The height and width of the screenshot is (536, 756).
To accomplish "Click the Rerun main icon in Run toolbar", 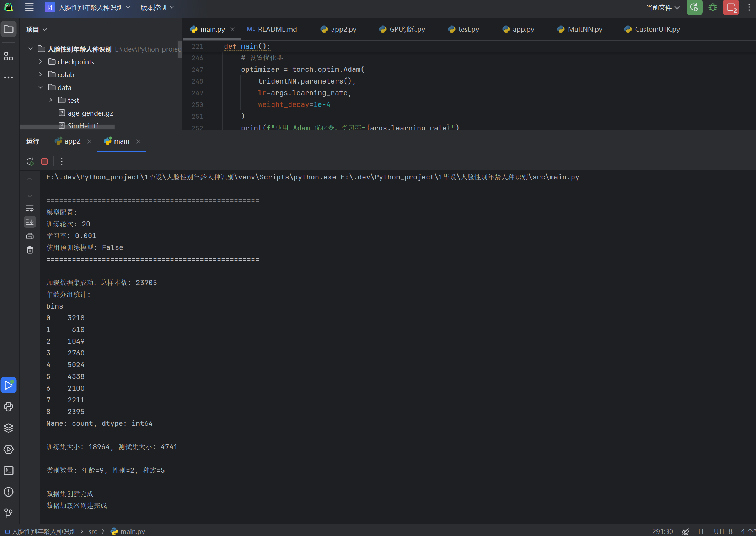I will (x=30, y=161).
